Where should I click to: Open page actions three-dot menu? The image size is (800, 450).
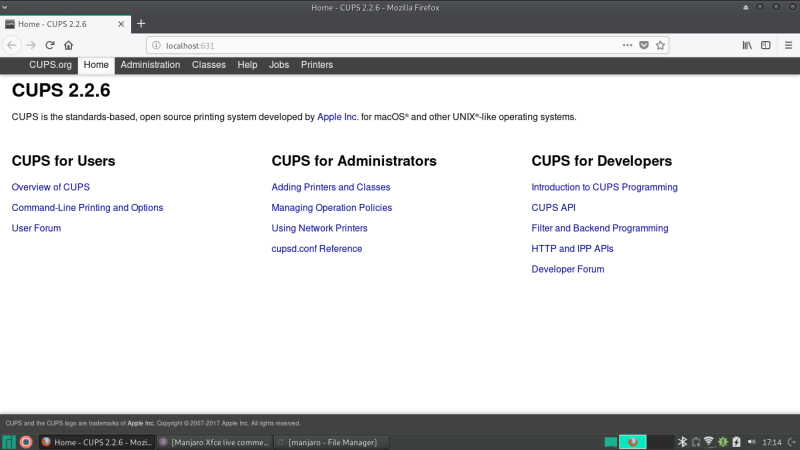click(627, 45)
